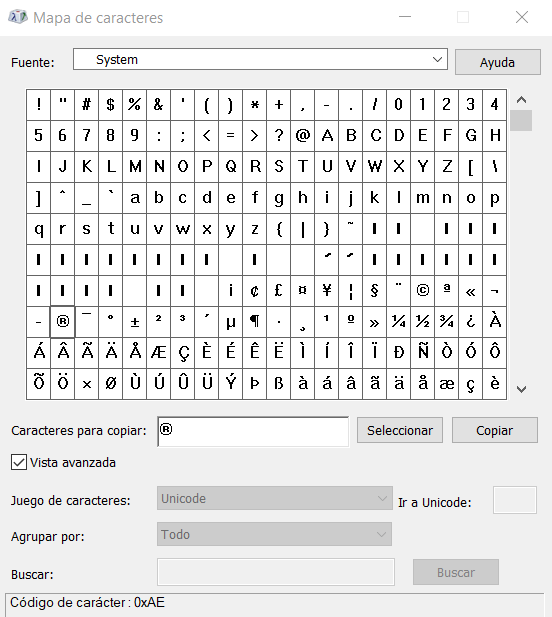Pick the section § symbol
Screen dimensions: 552x617
coord(375,291)
